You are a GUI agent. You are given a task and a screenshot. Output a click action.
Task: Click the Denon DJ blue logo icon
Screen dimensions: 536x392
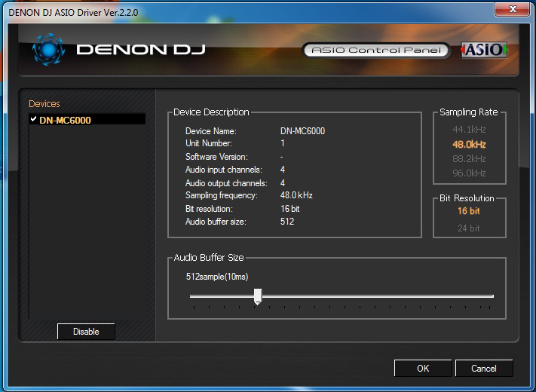(49, 50)
